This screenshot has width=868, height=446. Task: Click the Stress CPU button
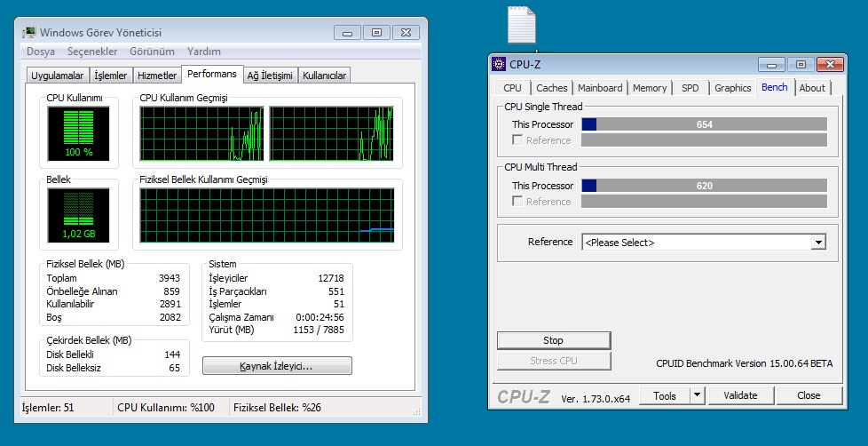pyautogui.click(x=554, y=361)
